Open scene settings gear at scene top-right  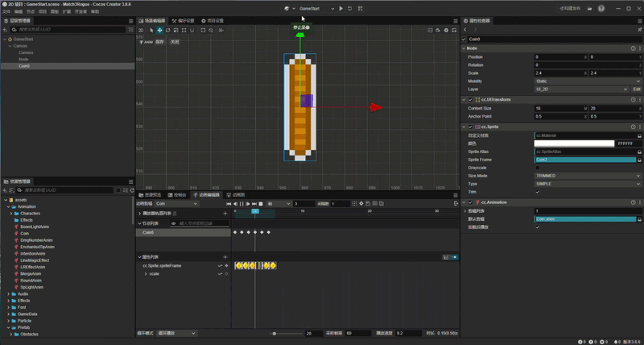click(447, 31)
